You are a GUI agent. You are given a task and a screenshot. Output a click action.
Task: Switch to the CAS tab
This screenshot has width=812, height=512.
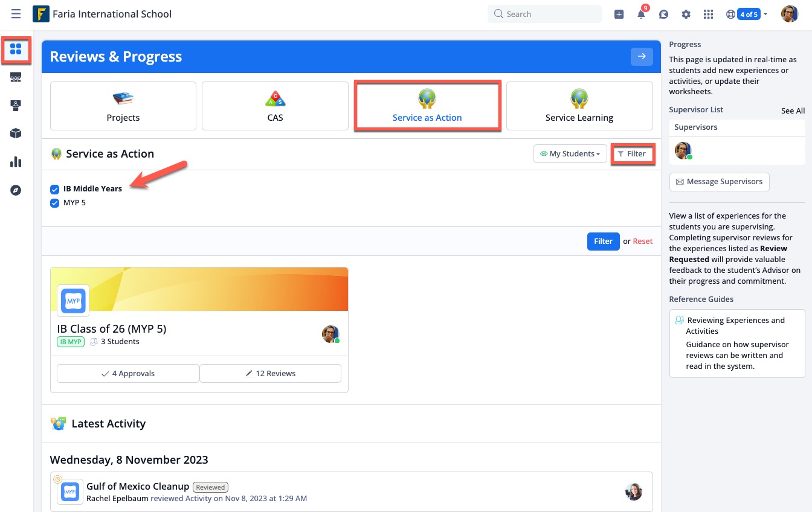[x=275, y=106]
